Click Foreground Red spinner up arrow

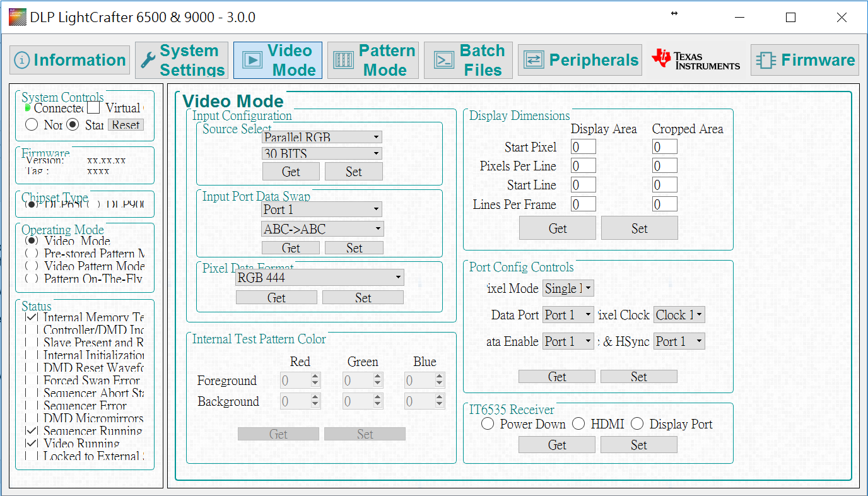(x=315, y=377)
